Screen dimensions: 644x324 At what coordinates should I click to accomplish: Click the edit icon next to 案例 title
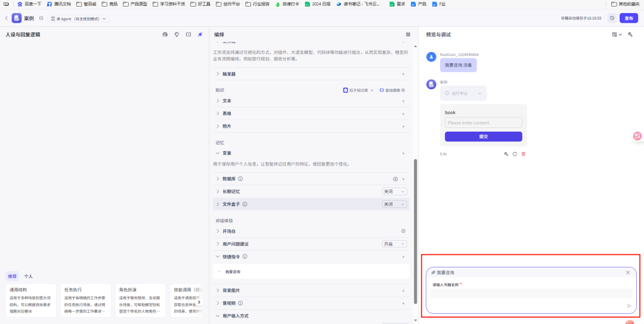(x=41, y=18)
